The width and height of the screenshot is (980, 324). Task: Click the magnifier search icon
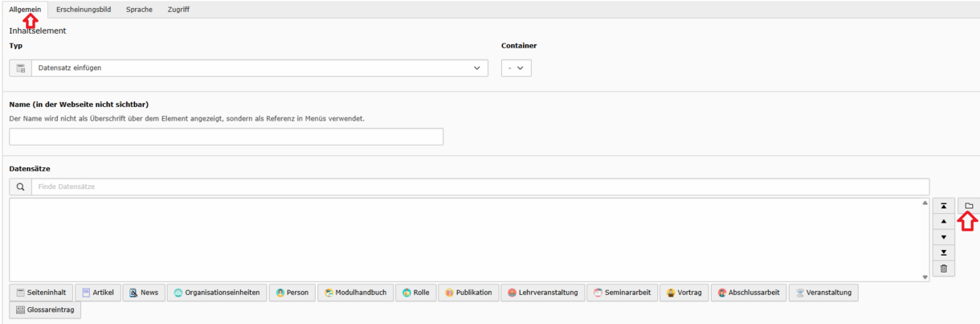coord(21,187)
